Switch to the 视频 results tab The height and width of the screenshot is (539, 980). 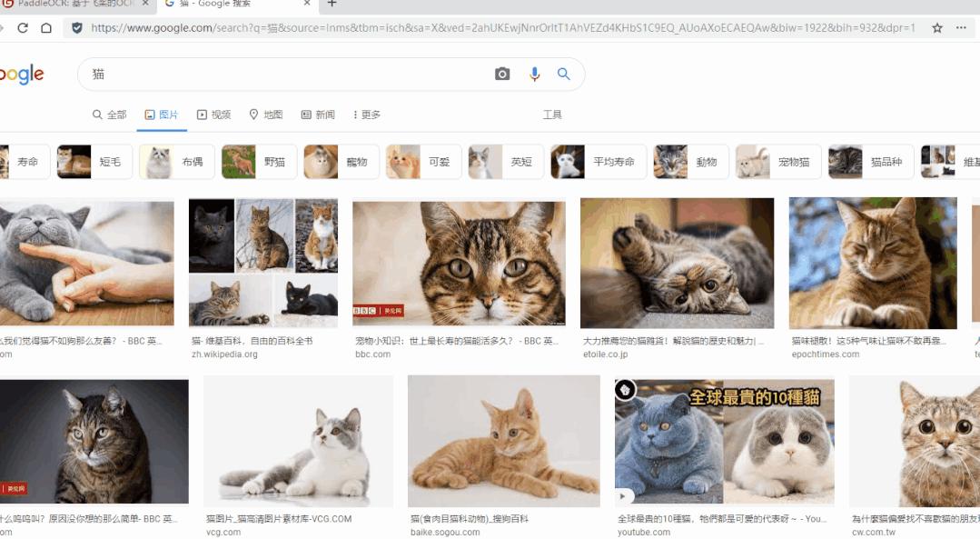[x=213, y=115]
